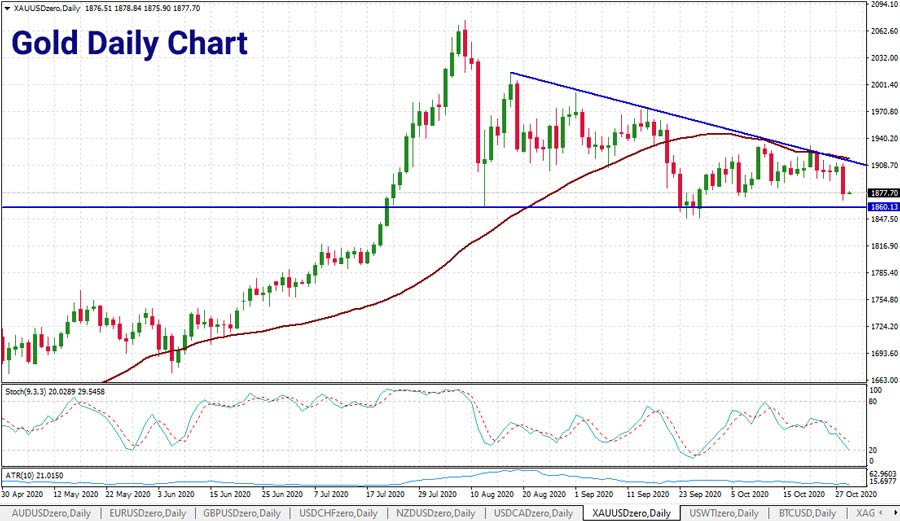The image size is (900, 521).
Task: Select the partially visible XAG tab
Action: point(865,513)
